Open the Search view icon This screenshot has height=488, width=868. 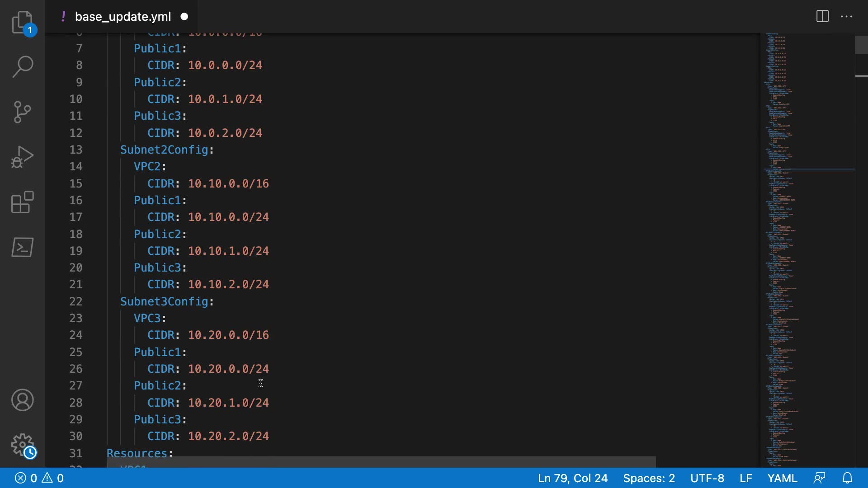(22, 66)
